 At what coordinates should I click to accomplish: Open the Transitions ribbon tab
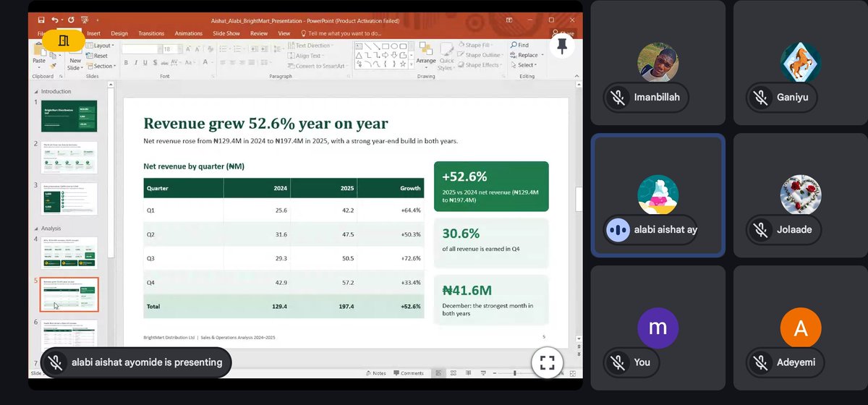click(x=151, y=33)
